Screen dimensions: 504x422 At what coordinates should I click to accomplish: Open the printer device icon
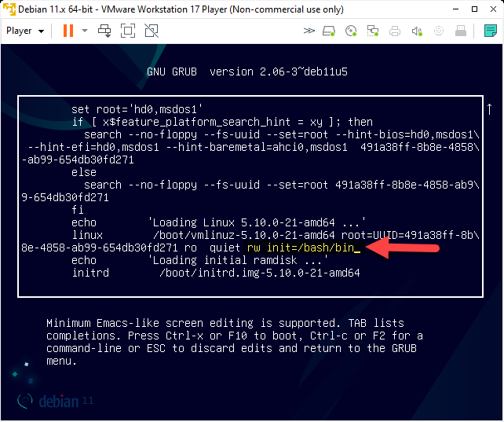[x=395, y=31]
